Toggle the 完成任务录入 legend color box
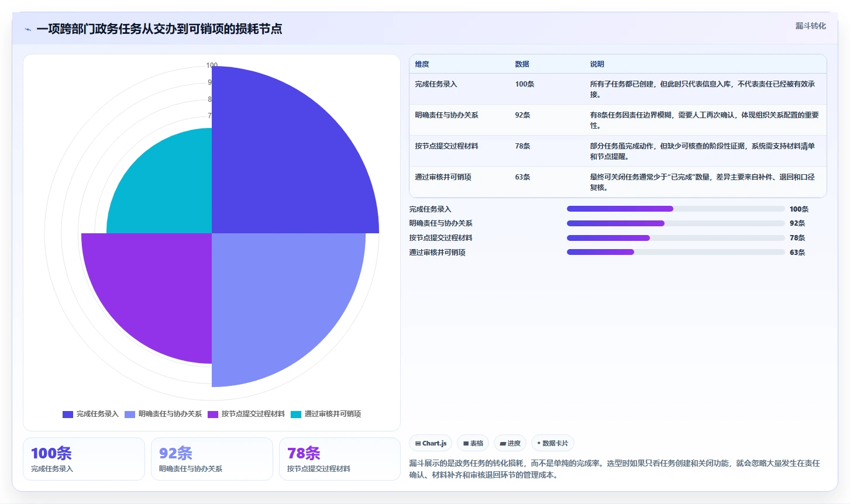The height and width of the screenshot is (504, 850). point(68,414)
